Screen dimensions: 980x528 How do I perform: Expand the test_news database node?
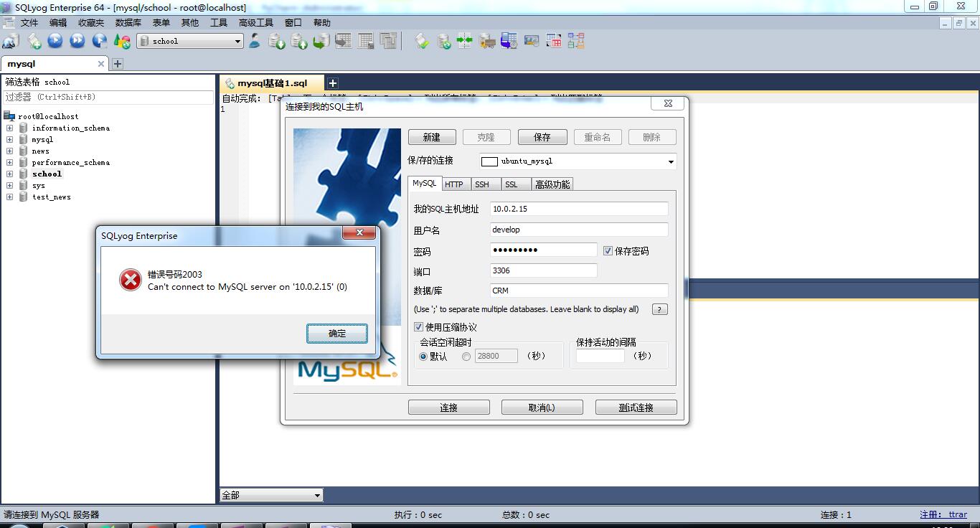pyautogui.click(x=10, y=197)
